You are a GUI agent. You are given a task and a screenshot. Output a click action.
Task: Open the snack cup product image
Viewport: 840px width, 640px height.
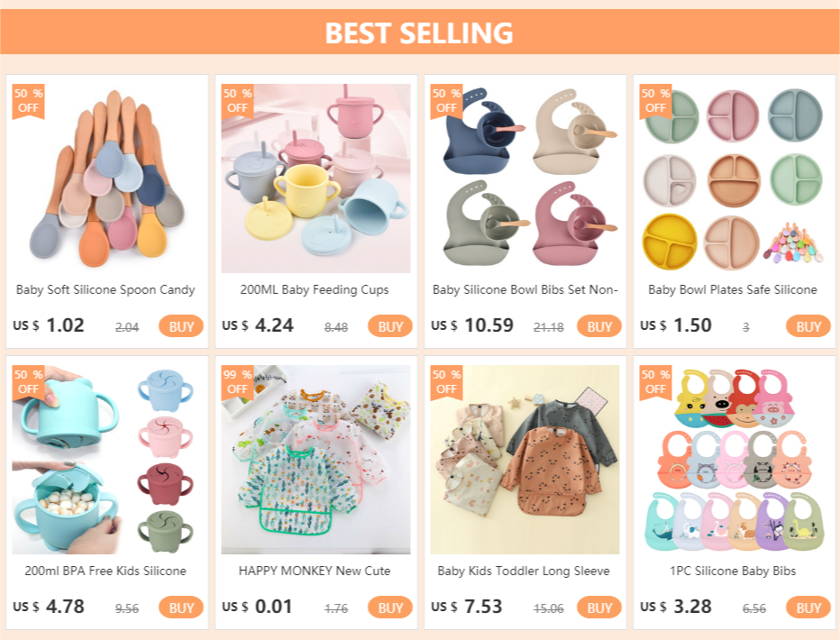click(106, 460)
